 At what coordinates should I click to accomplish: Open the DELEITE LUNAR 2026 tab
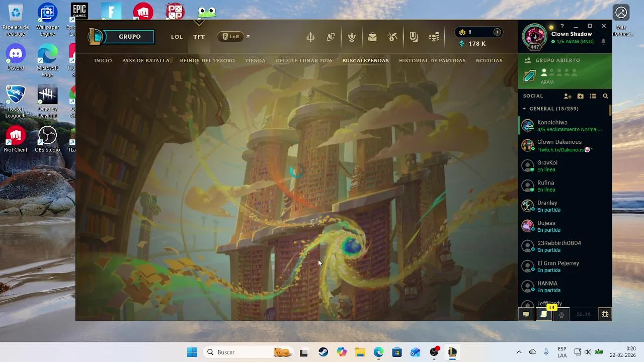point(304,61)
